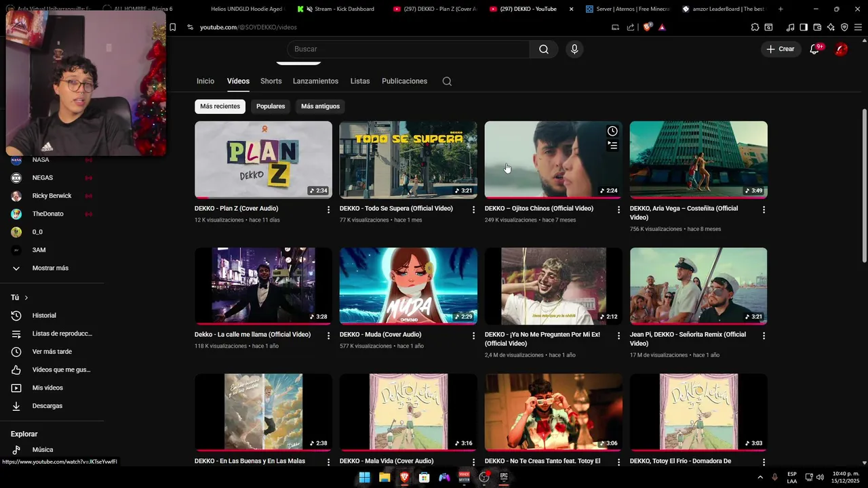Image resolution: width=868 pixels, height=488 pixels.
Task: Open Ricky Berwick subscription channel
Action: [52, 196]
